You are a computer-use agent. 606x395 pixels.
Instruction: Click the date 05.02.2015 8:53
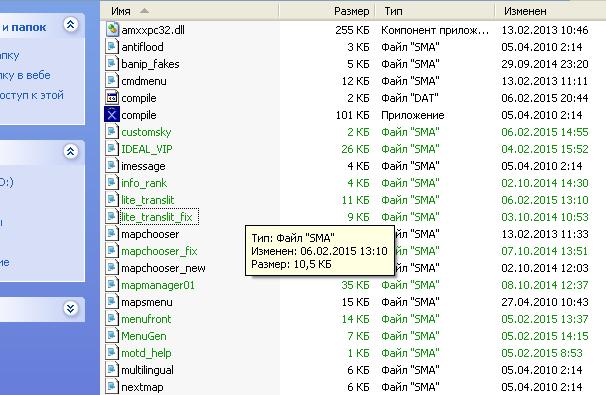pyautogui.click(x=542, y=353)
